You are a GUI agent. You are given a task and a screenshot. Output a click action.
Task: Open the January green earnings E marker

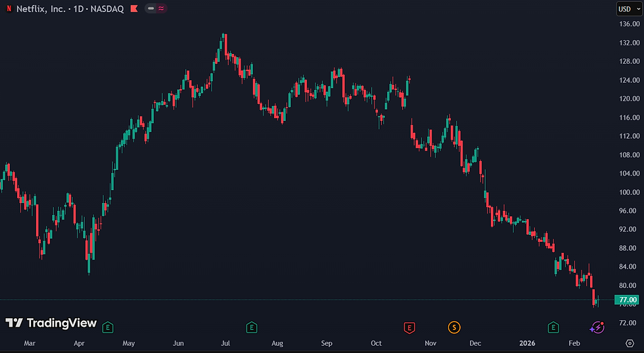coord(553,327)
